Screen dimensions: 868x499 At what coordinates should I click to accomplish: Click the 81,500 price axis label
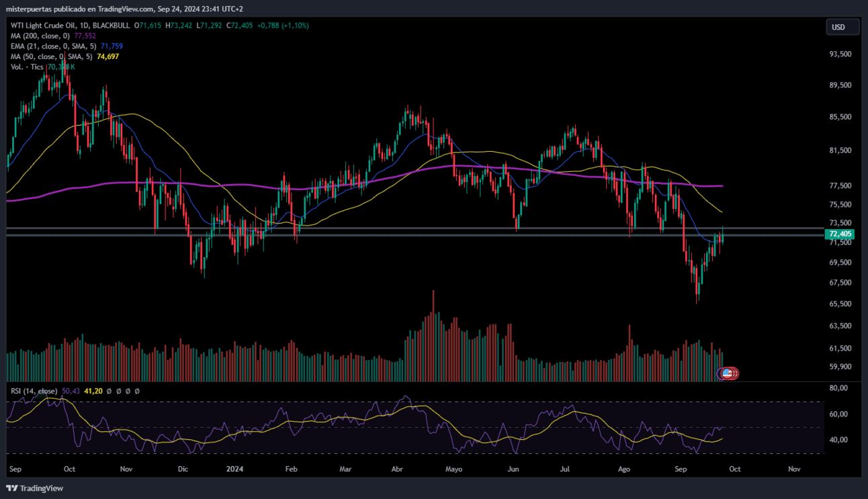point(841,150)
